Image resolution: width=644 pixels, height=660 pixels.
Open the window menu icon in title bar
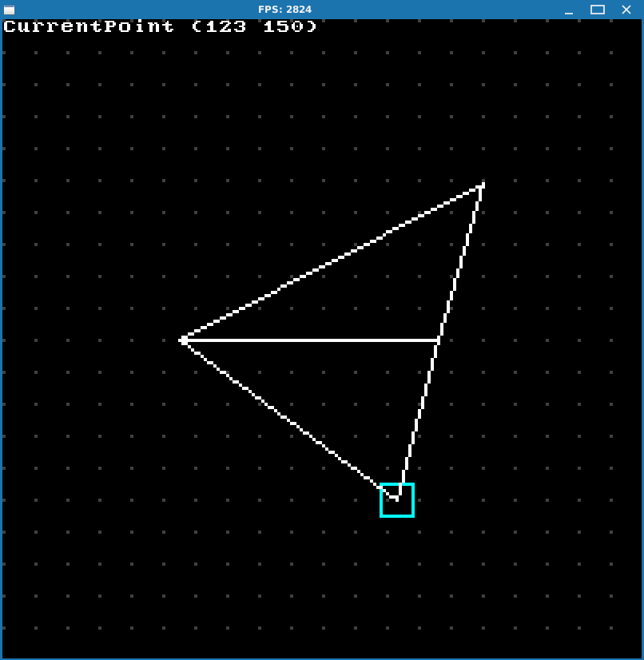point(9,10)
